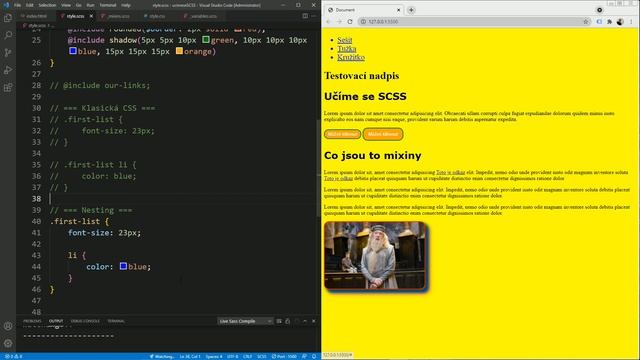Click blue color swatch on line 25
Image resolution: width=640 pixels, height=360 pixels.
tap(73, 51)
